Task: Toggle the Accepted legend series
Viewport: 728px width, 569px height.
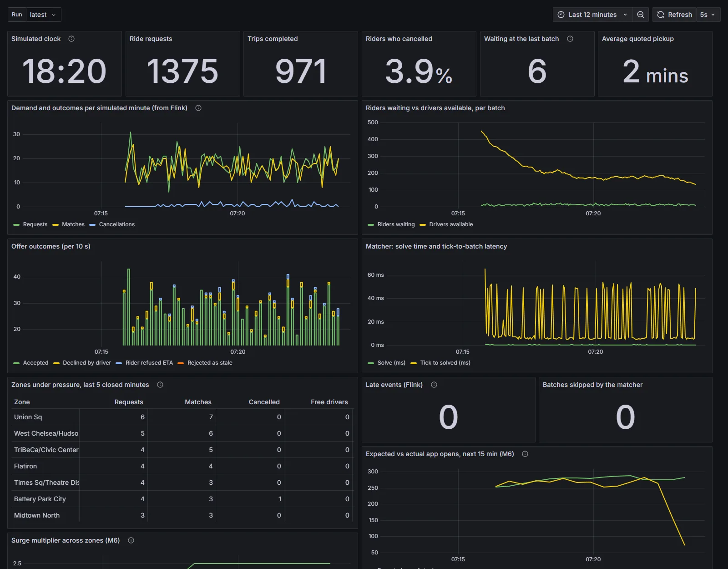Action: (35, 363)
